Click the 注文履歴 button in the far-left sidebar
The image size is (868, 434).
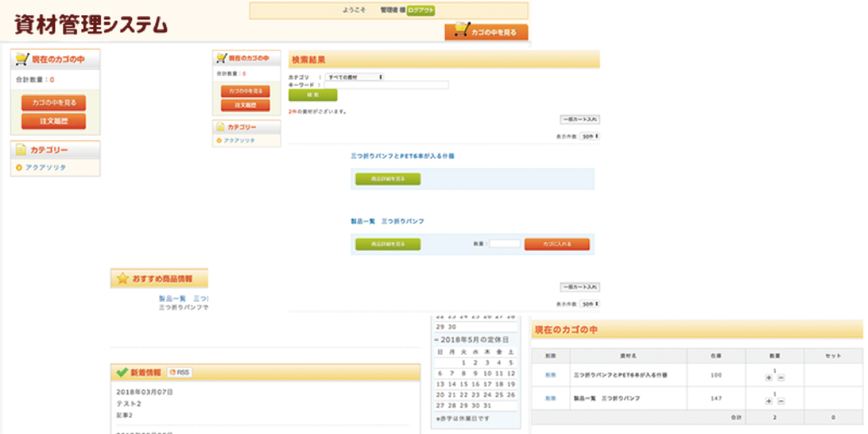[x=53, y=121]
